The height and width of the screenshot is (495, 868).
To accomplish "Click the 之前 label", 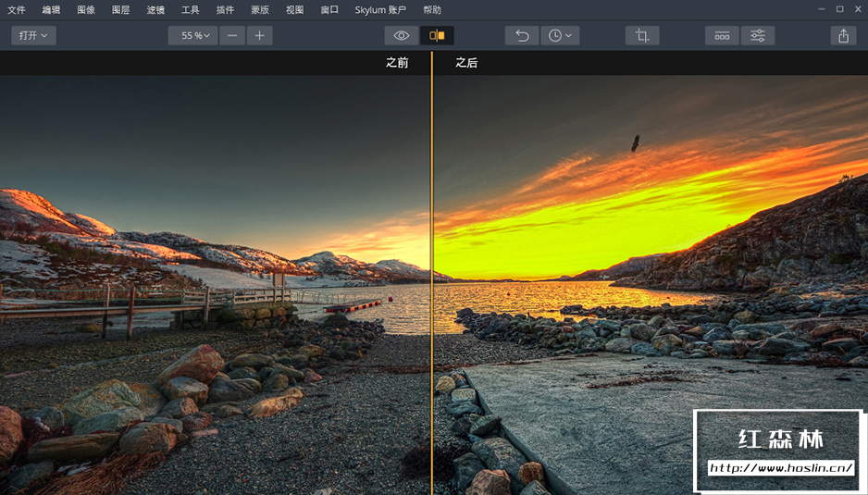I will coord(397,63).
